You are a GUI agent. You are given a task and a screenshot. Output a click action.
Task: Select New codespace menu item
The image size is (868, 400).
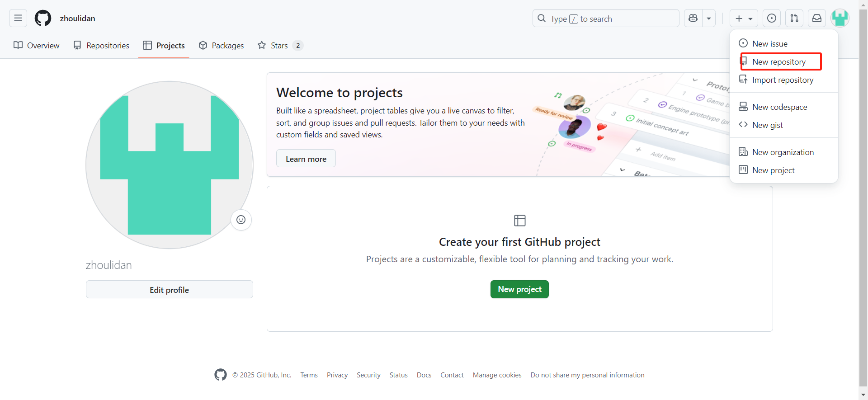(784, 107)
